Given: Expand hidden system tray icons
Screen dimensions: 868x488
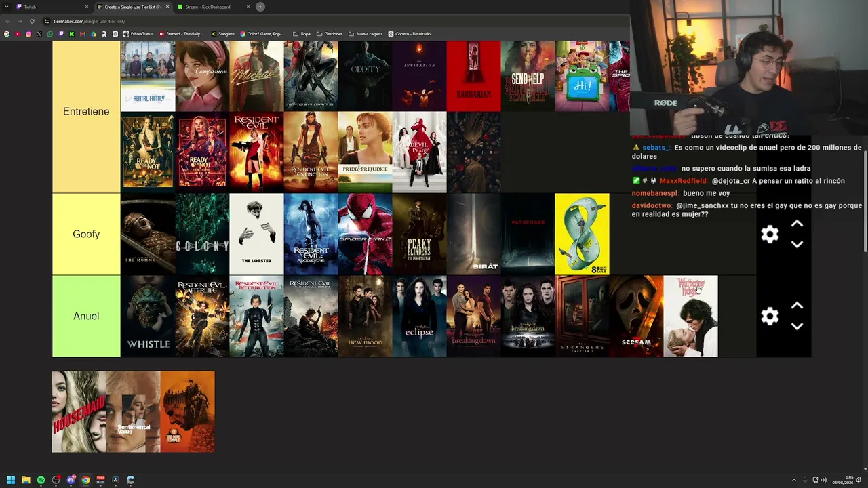Looking at the screenshot, I should (794, 480).
